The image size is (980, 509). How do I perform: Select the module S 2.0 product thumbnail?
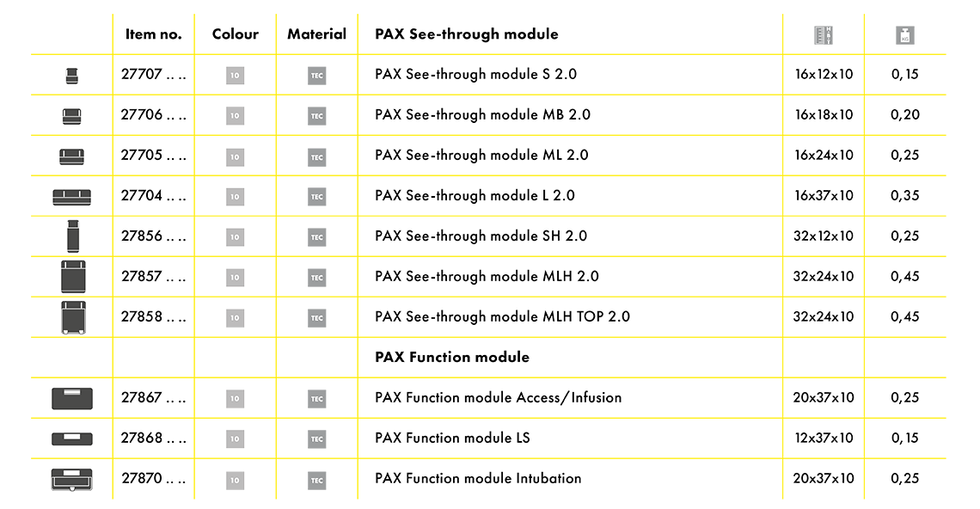(72, 76)
